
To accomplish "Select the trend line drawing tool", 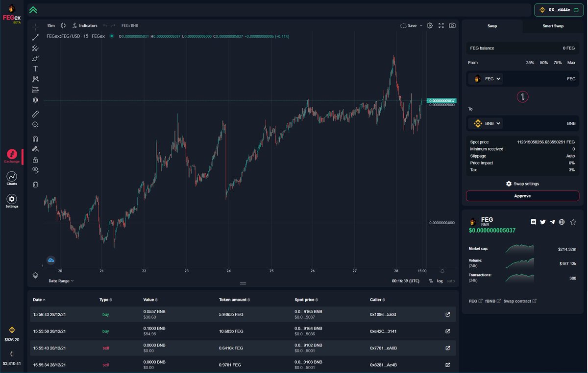I will click(35, 37).
